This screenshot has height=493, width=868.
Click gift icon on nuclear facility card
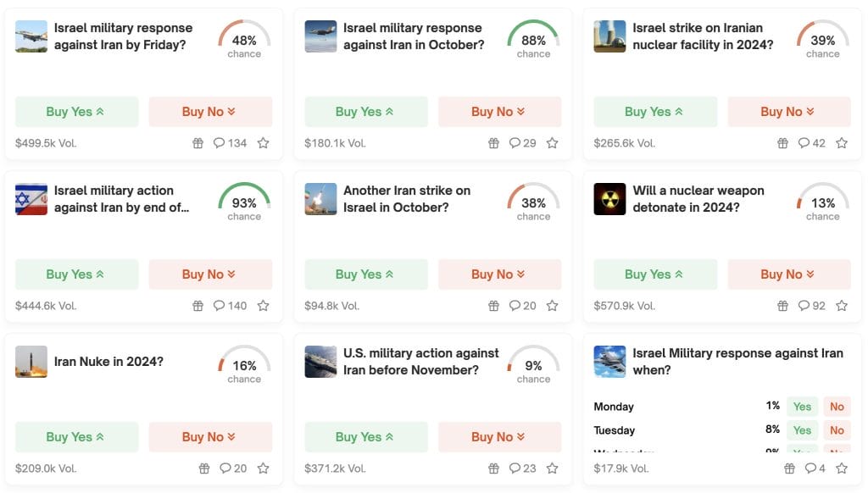pyautogui.click(x=782, y=143)
